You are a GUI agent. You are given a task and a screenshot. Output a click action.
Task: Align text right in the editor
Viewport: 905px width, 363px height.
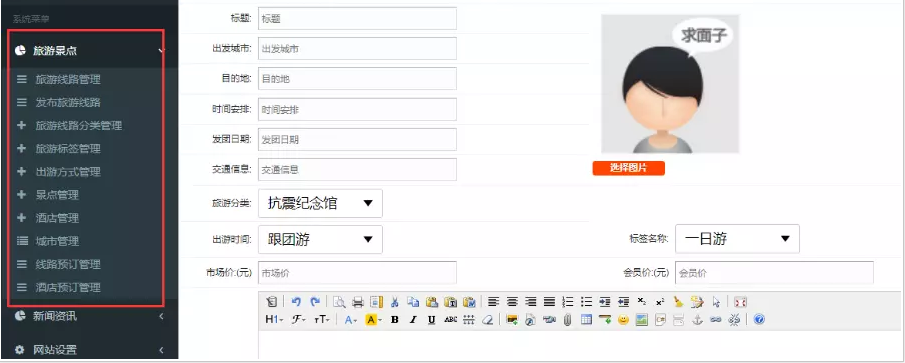530,302
